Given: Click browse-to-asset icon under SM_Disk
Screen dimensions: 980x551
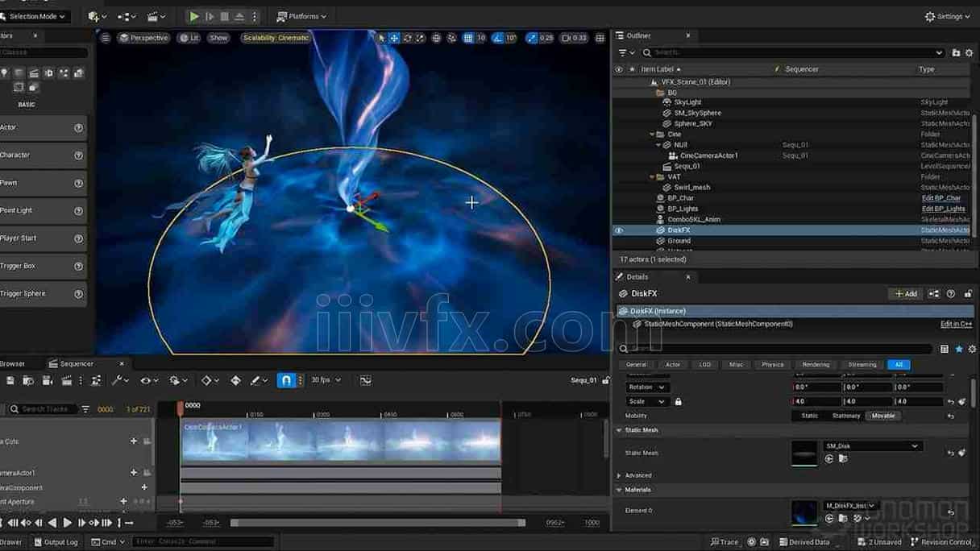Looking at the screenshot, I should pos(843,459).
